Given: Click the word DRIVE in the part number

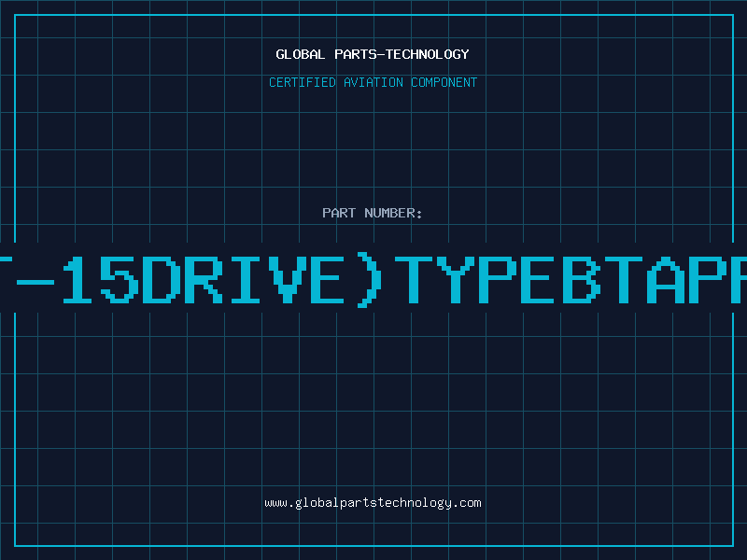Looking at the screenshot, I should (x=243, y=279).
